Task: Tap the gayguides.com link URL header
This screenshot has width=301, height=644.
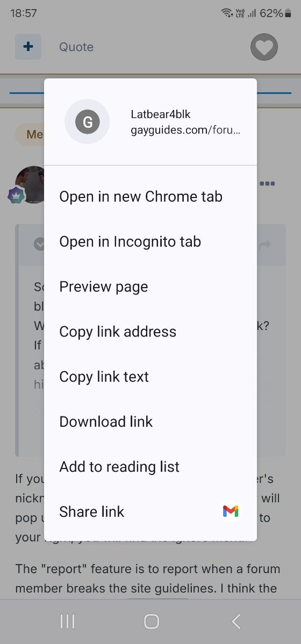Action: click(x=185, y=130)
